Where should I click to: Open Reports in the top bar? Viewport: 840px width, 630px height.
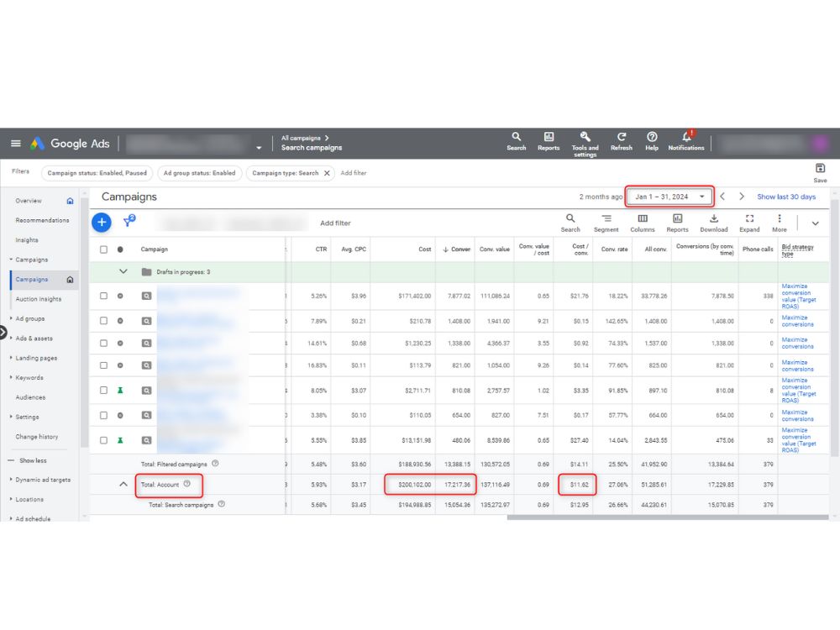click(x=549, y=141)
